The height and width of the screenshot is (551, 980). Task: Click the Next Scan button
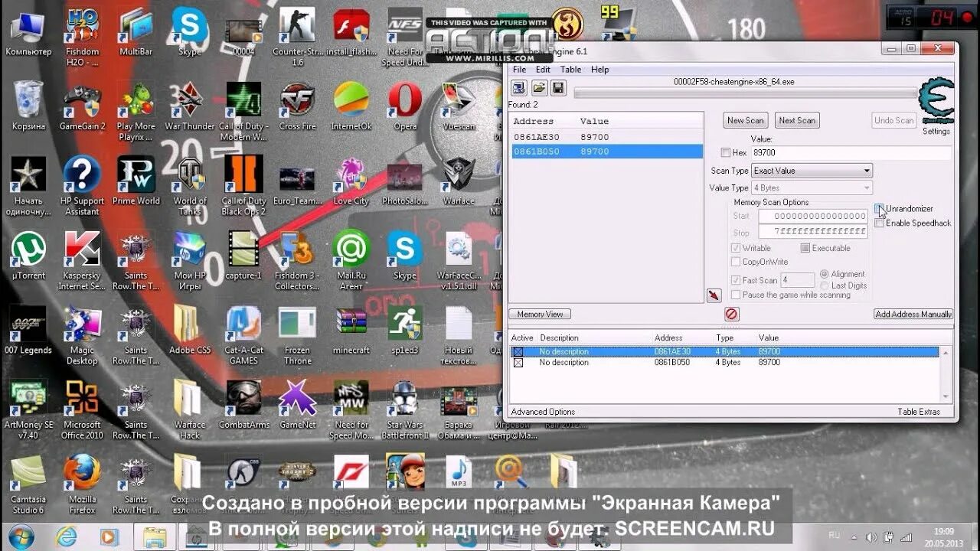(797, 120)
